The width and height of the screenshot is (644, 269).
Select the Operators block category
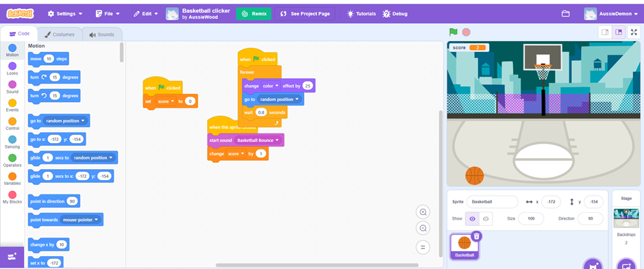(12, 160)
